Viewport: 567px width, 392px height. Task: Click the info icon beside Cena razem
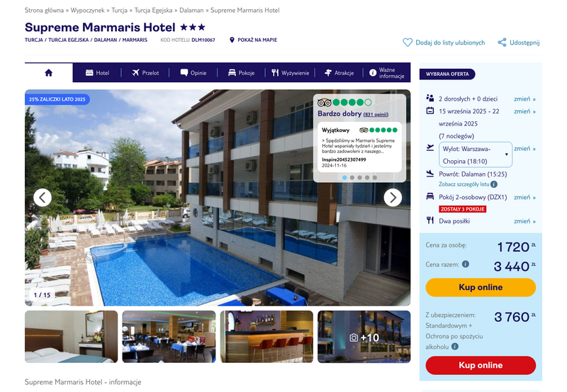(x=466, y=264)
